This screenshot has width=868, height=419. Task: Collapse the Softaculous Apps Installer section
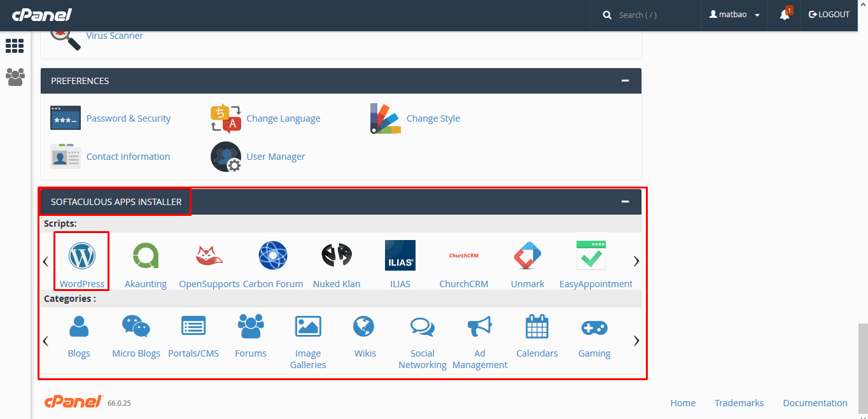(x=625, y=202)
